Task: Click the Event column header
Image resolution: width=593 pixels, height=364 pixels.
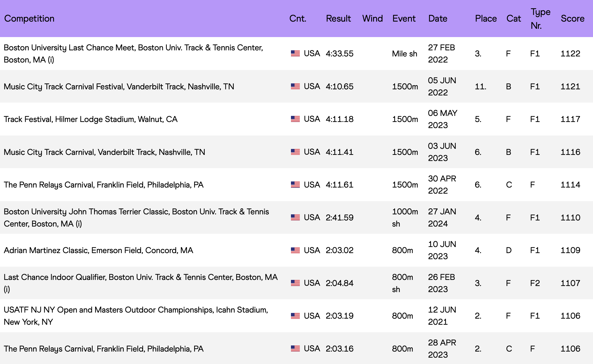Action: coord(404,19)
